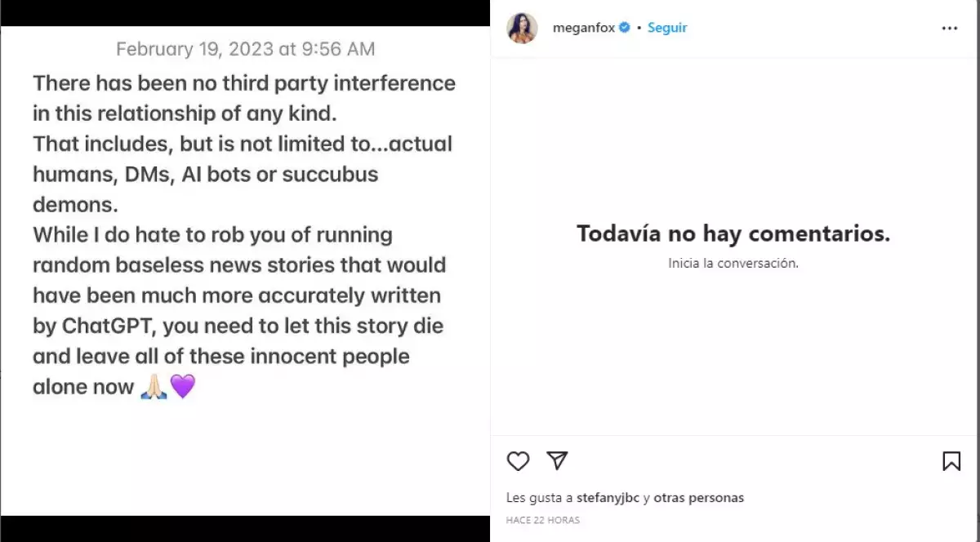Click the third party interference line
Screen dimensions: 980x542
[243, 83]
